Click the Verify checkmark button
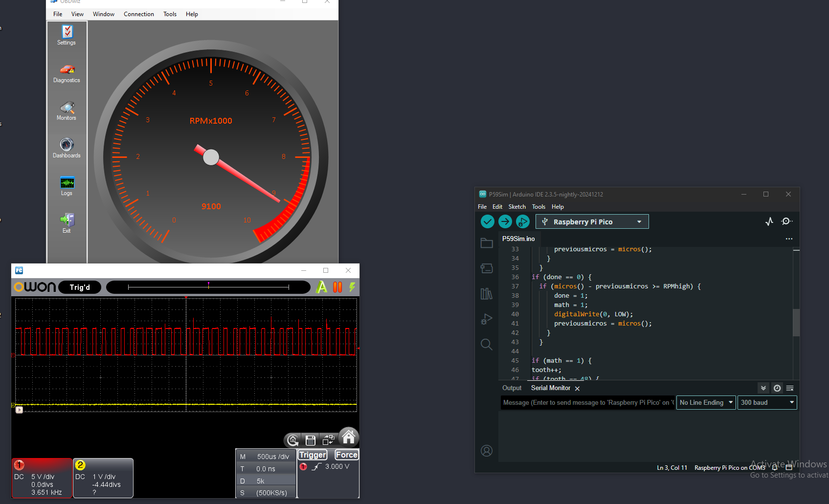Screen dimensions: 829x504 tap(488, 221)
